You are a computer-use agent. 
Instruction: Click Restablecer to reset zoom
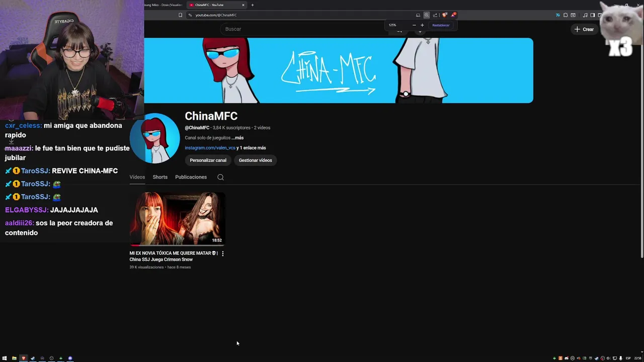tap(441, 25)
